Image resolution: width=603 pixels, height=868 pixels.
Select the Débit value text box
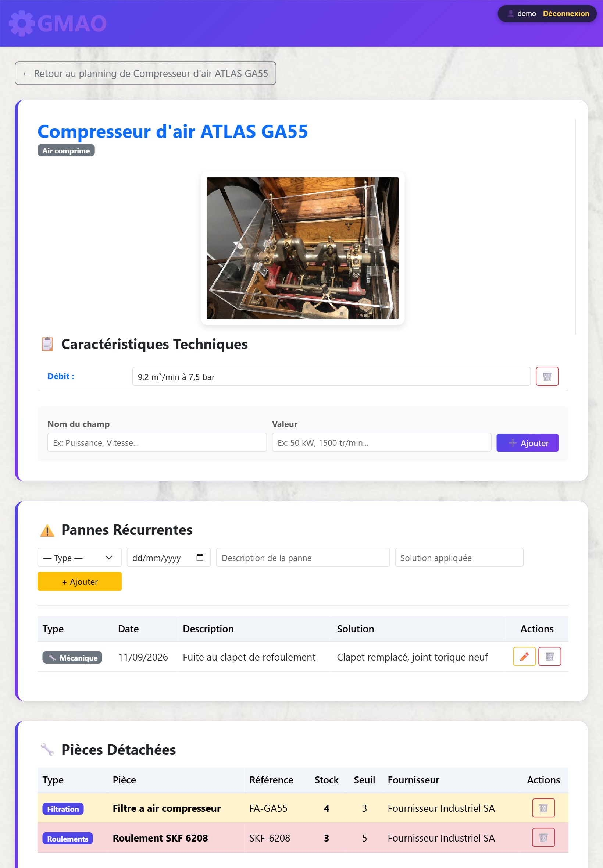pos(331,376)
